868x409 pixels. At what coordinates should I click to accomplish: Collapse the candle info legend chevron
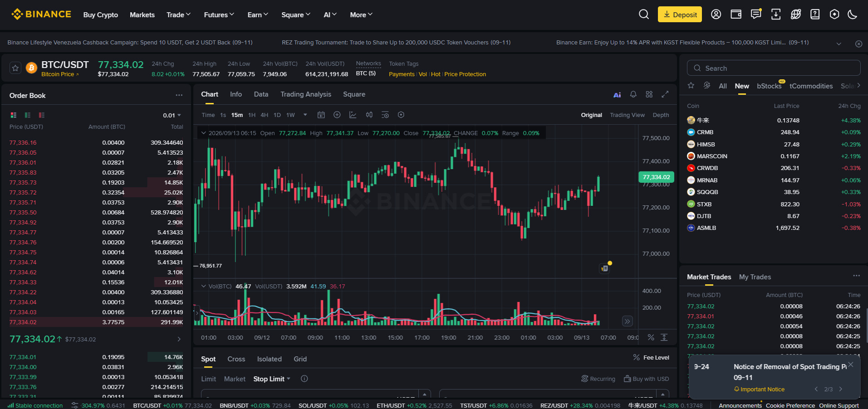(203, 133)
